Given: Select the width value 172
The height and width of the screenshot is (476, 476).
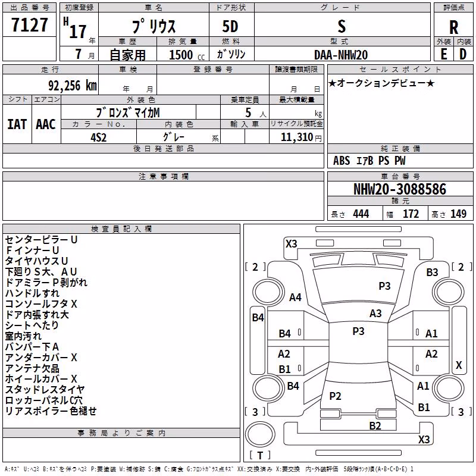Looking at the screenshot, I should point(411,214).
